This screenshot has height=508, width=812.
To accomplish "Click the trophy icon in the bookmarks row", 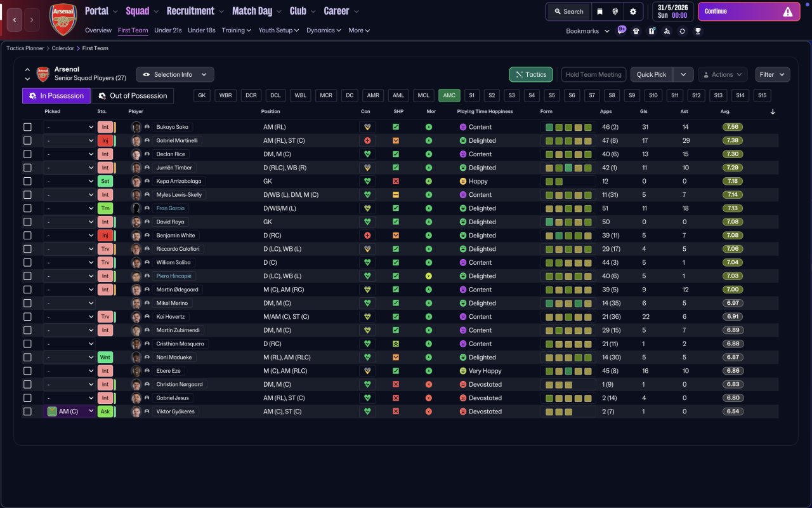I will point(697,31).
